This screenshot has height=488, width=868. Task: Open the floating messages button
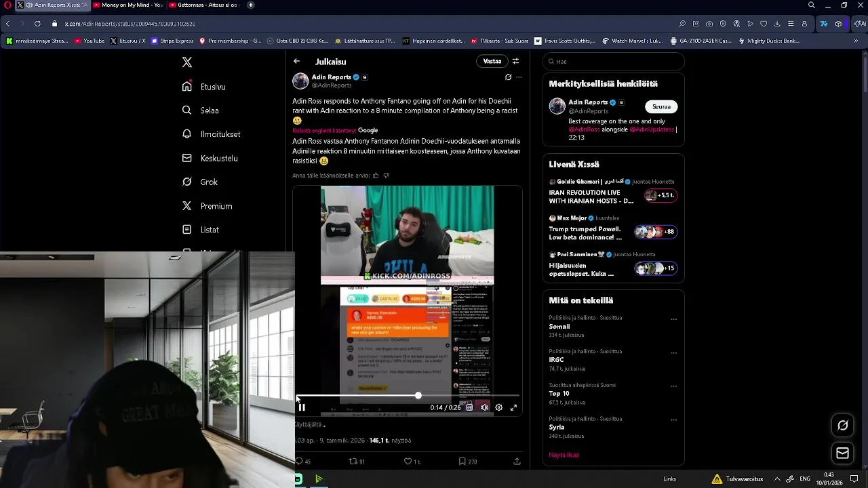pyautogui.click(x=843, y=453)
